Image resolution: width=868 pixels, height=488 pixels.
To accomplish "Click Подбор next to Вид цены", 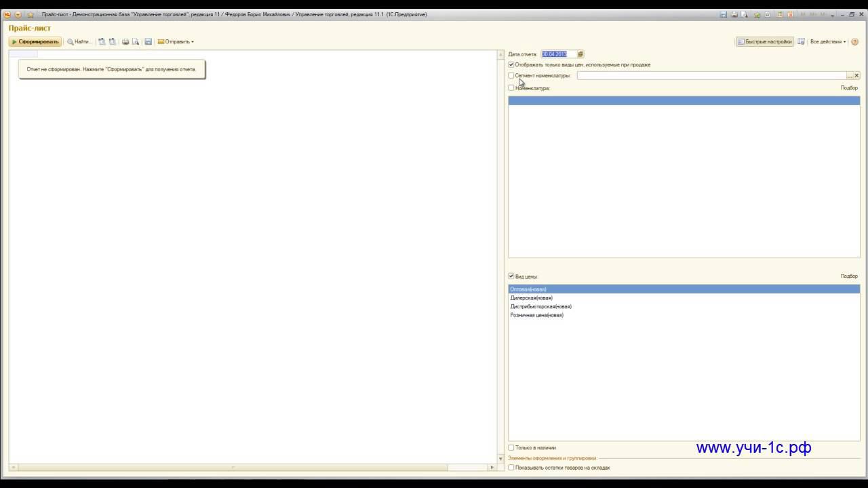I will [849, 277].
